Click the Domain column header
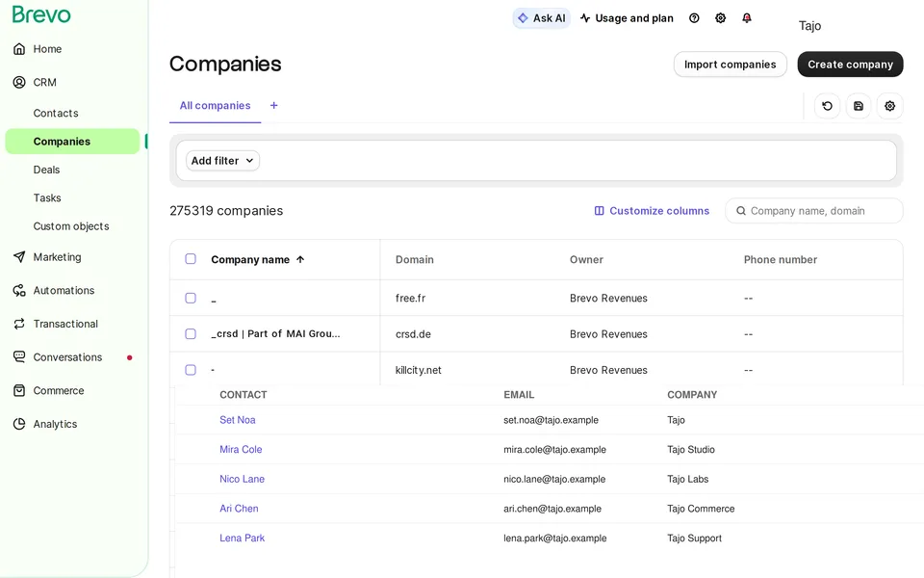 pos(414,259)
